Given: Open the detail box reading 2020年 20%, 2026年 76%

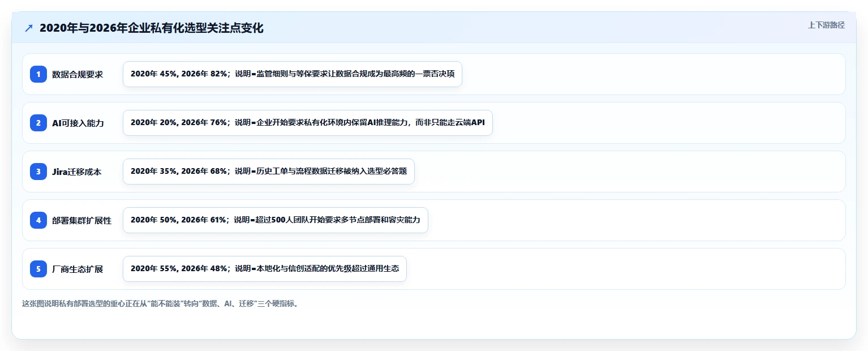Looking at the screenshot, I should [x=308, y=123].
